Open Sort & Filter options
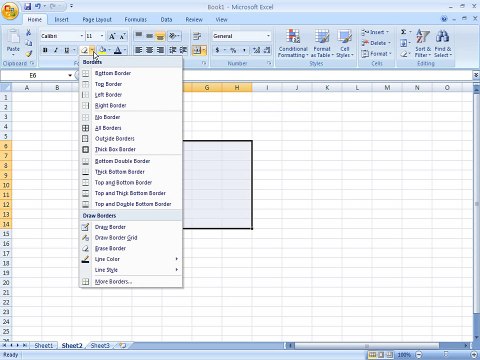 (423, 43)
